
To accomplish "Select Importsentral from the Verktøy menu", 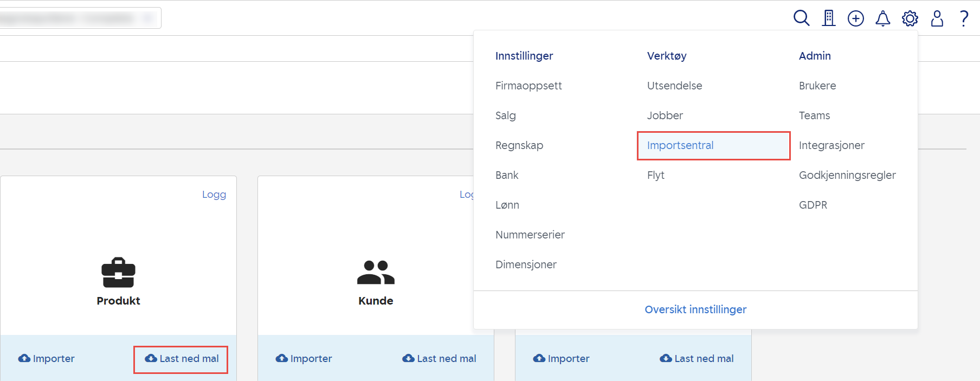I will (680, 145).
